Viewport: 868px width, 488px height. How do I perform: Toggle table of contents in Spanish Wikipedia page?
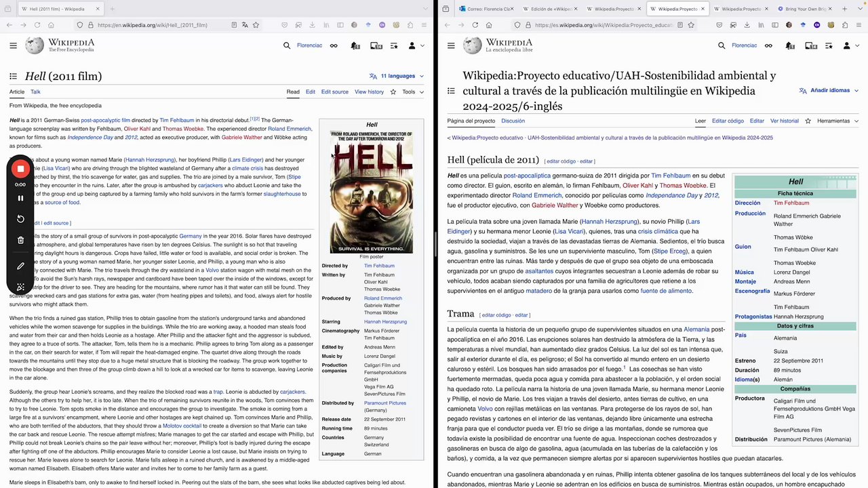(x=452, y=90)
